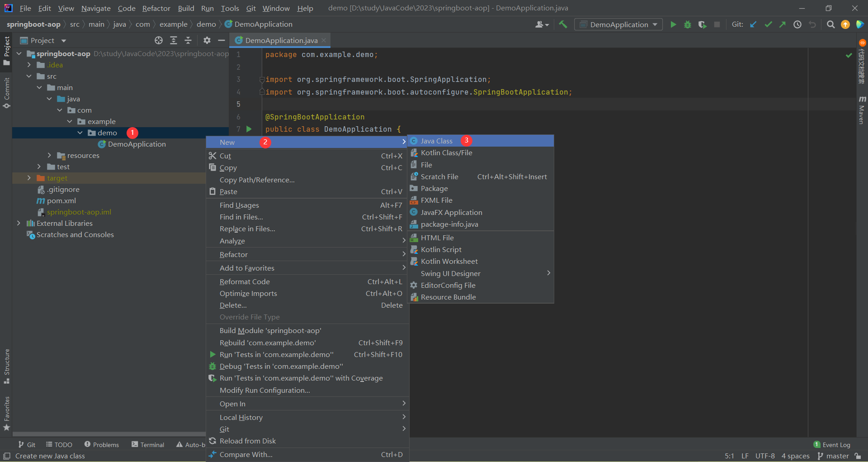Select .gitignore file in project tree
Viewport: 868px width, 462px height.
63,189
